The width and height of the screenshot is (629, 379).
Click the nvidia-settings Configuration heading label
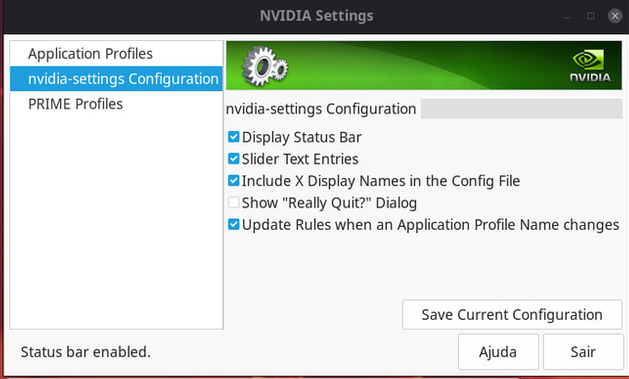321,109
